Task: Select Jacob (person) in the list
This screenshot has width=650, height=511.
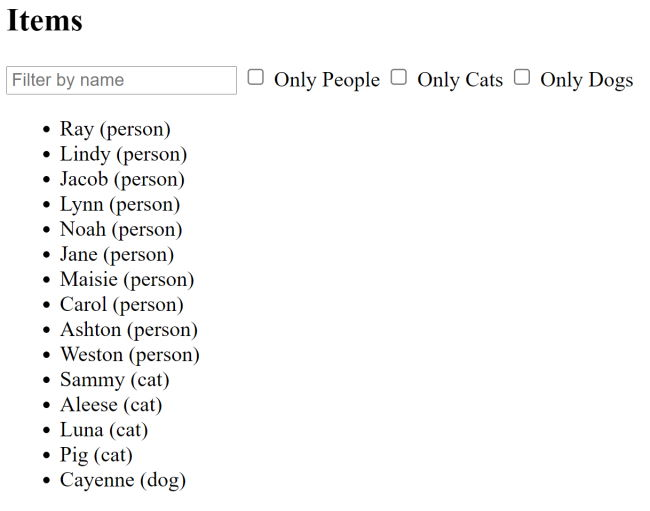Action: [x=122, y=179]
